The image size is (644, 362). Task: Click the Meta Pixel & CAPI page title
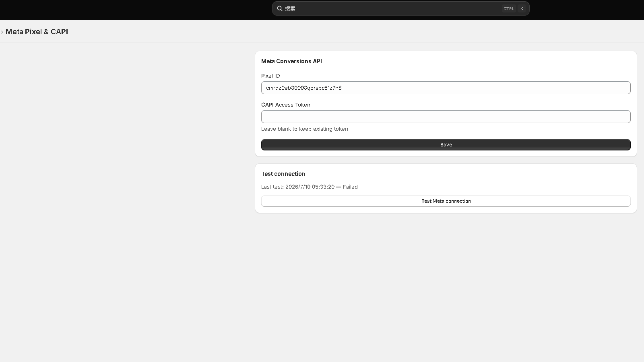37,32
